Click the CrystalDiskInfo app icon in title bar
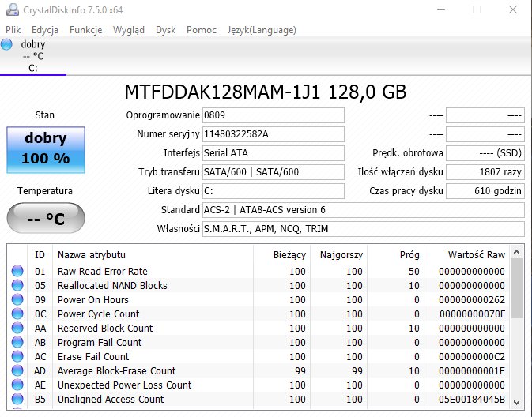Screen dimensions: 532x417 [x=13, y=9]
